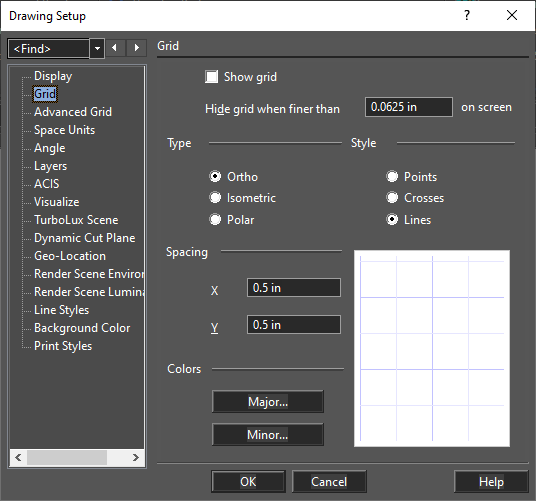Confirm settings with OK button
The width and height of the screenshot is (536, 501).
pyautogui.click(x=248, y=482)
